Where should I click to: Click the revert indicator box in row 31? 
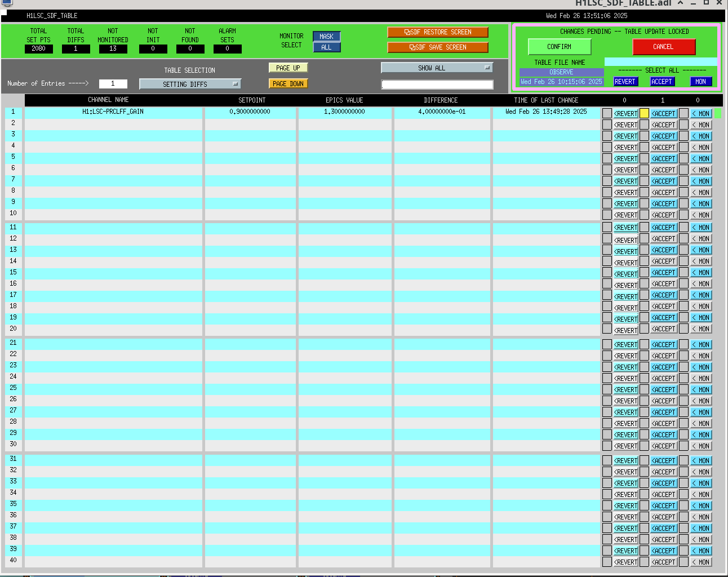(607, 460)
